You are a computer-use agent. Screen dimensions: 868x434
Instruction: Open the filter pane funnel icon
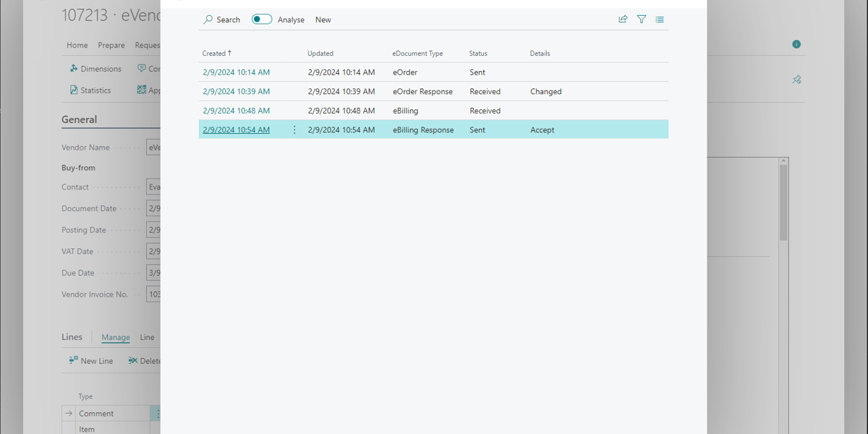(642, 20)
